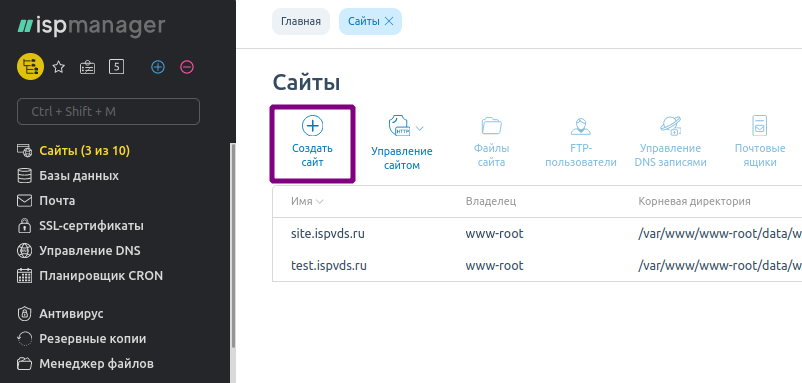The width and height of the screenshot is (802, 383).
Task: Open FTP-пользователи toolbar item
Action: [581, 142]
